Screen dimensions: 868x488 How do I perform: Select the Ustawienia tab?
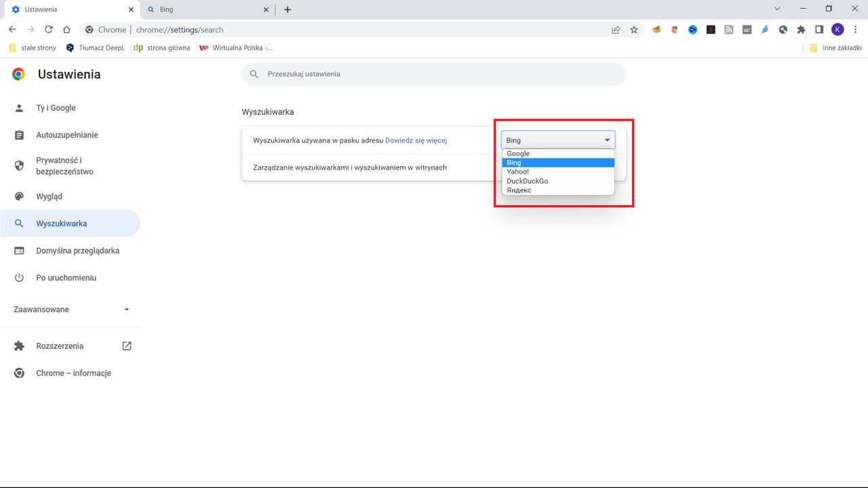[71, 9]
